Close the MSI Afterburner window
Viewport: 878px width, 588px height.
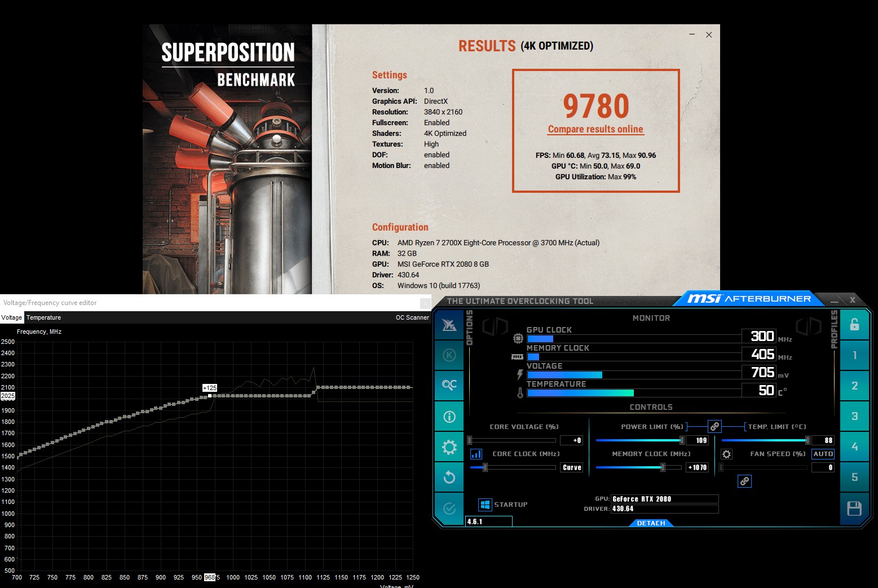click(x=853, y=300)
